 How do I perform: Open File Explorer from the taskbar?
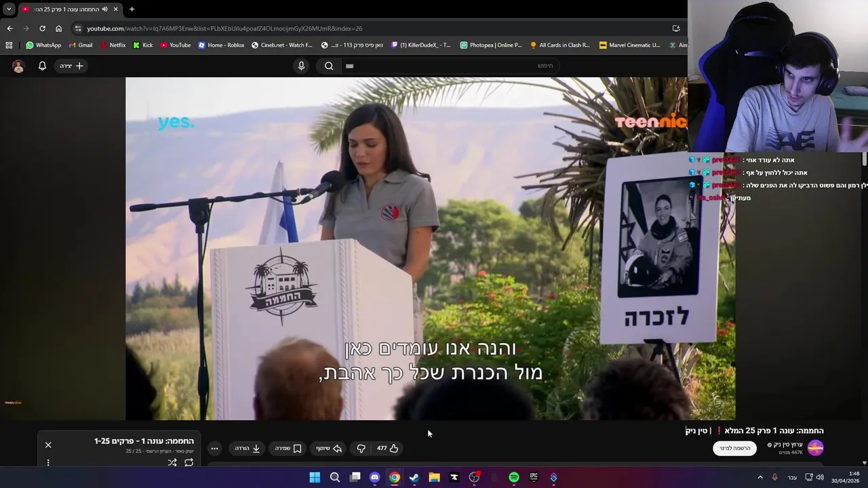pos(434,477)
